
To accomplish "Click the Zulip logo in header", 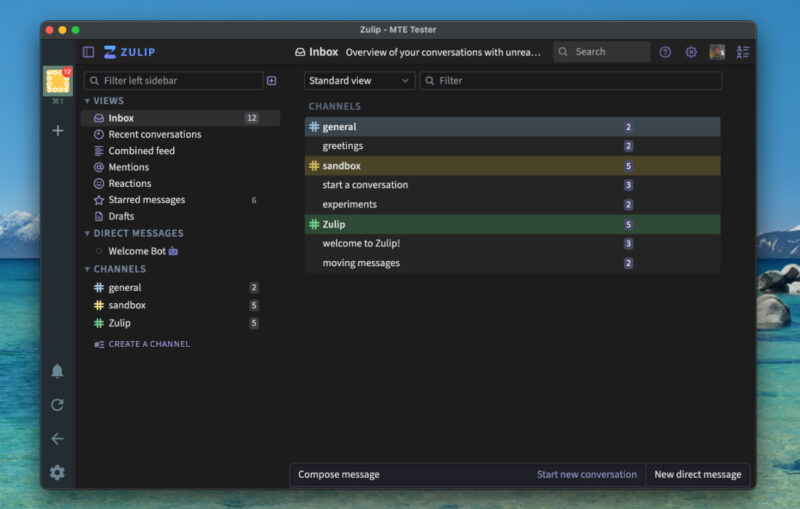I will [130, 52].
